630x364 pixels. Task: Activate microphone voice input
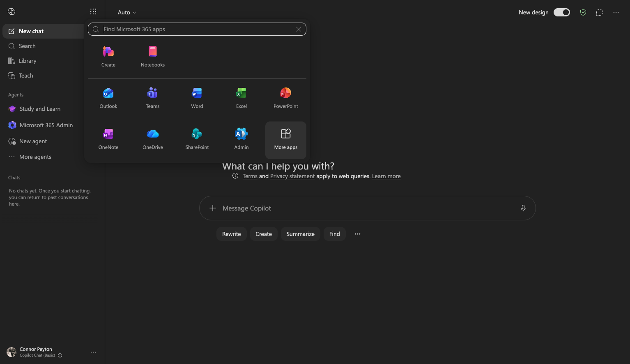click(x=523, y=208)
